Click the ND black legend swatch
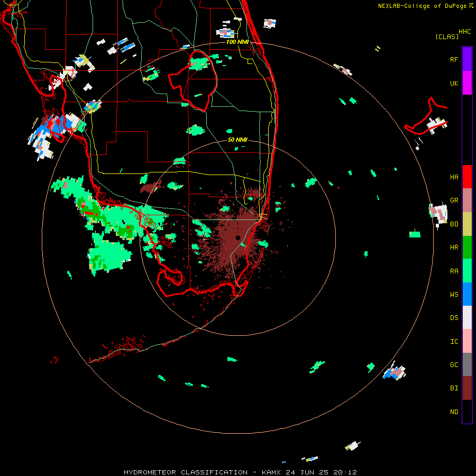The width and height of the screenshot is (476, 476). [x=467, y=411]
